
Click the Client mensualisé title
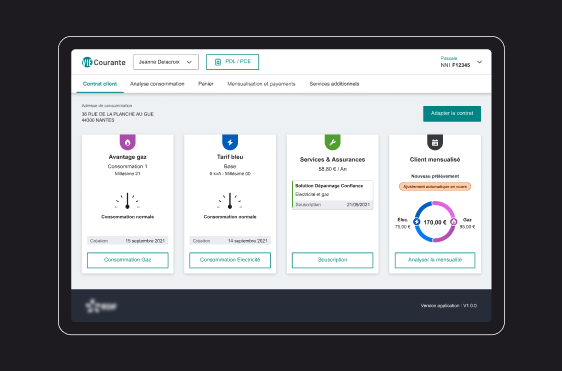435,160
